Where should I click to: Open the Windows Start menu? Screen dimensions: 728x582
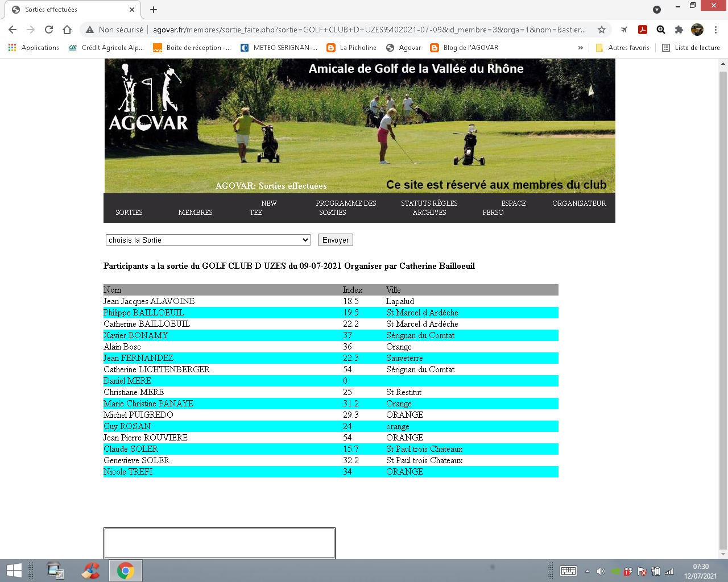coord(14,571)
